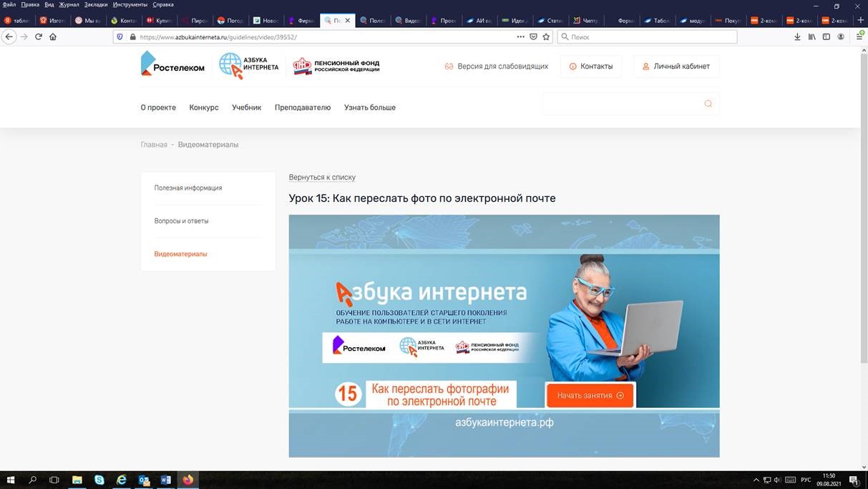The image size is (868, 489).
Task: Open the Закладки menu in menu bar
Action: pyautogui.click(x=96, y=4)
